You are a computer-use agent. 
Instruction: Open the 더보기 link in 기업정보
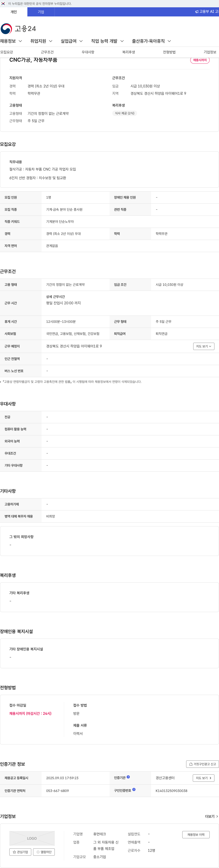pos(212,816)
